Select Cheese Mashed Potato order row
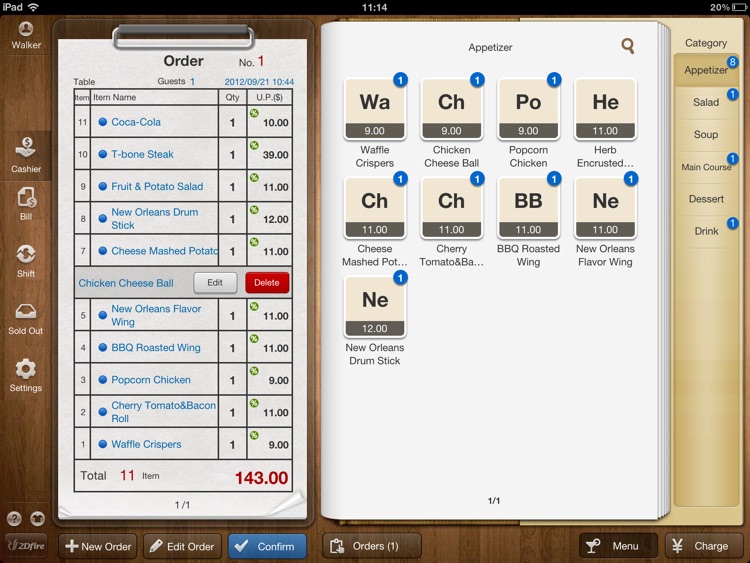 pyautogui.click(x=183, y=251)
